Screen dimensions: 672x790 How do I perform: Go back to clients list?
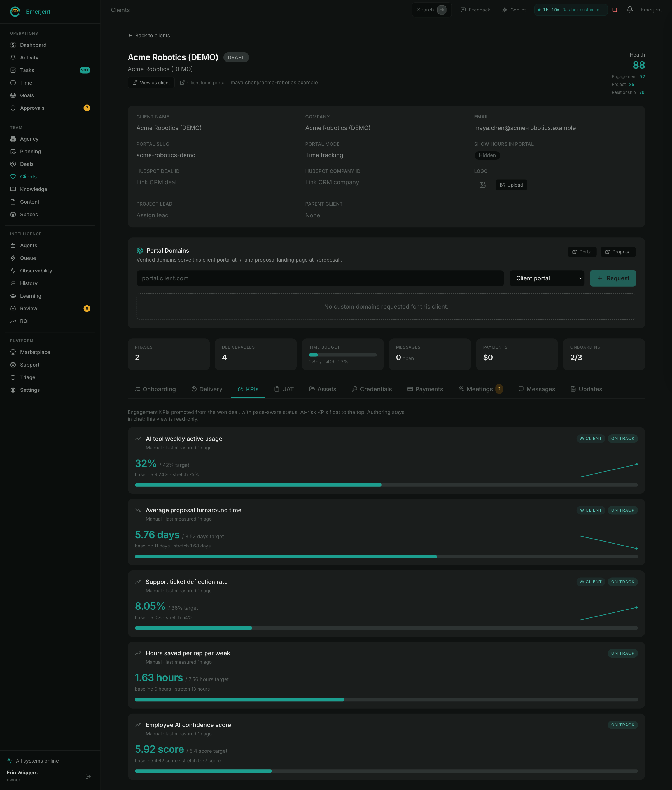coord(149,35)
